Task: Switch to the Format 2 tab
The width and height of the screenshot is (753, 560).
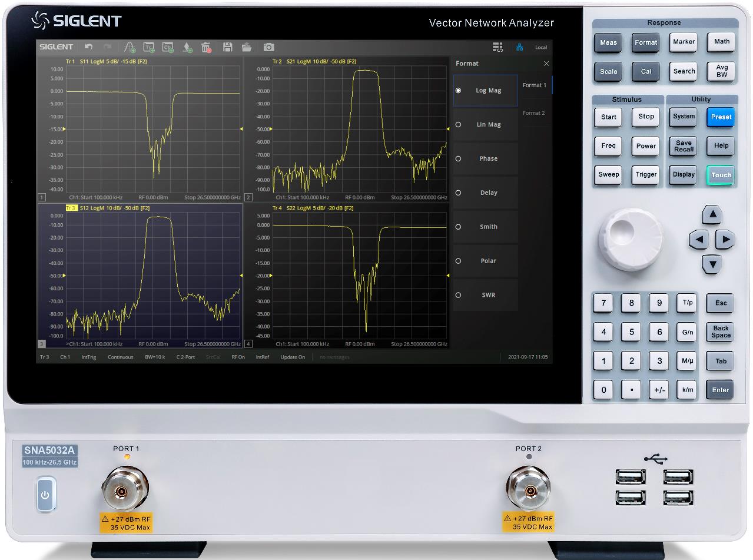Action: [x=534, y=113]
